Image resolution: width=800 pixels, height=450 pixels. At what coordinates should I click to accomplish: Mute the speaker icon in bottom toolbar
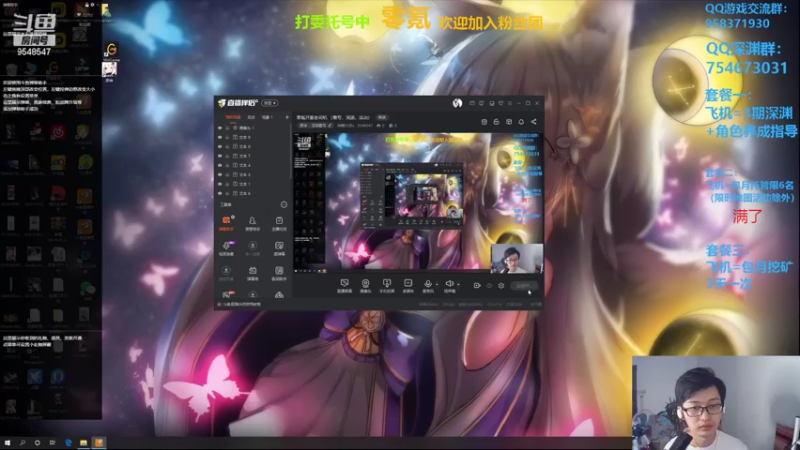point(449,284)
